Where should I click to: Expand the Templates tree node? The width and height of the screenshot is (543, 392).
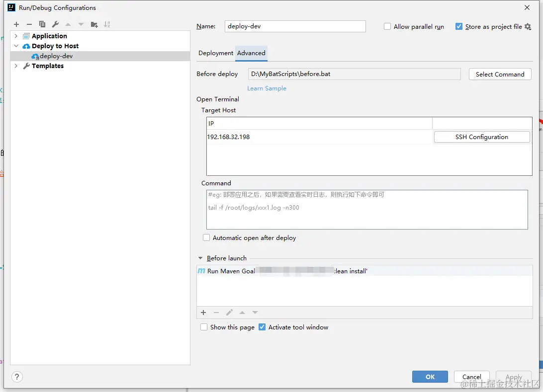[16, 66]
